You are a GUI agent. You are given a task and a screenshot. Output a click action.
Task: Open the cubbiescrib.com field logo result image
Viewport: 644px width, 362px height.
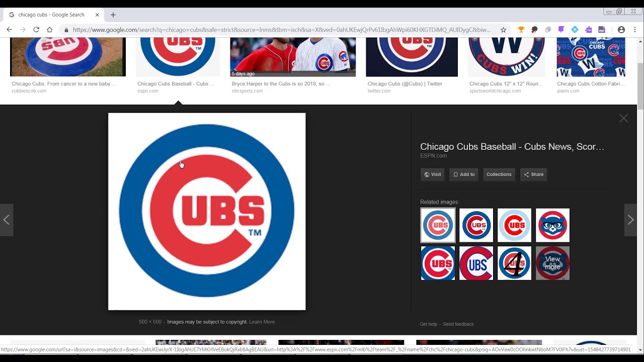68,57
